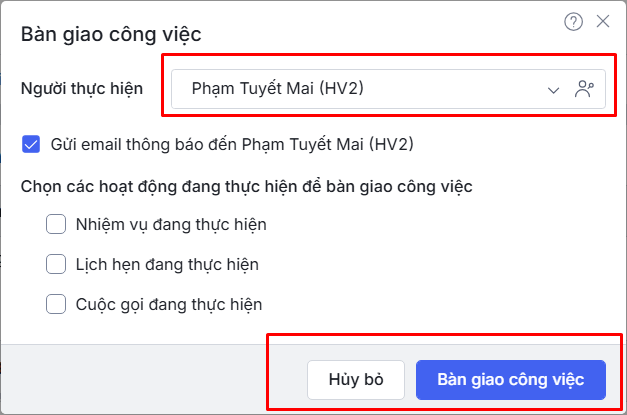Open the help question mark icon
Screen dimensions: 627x415
573,21
